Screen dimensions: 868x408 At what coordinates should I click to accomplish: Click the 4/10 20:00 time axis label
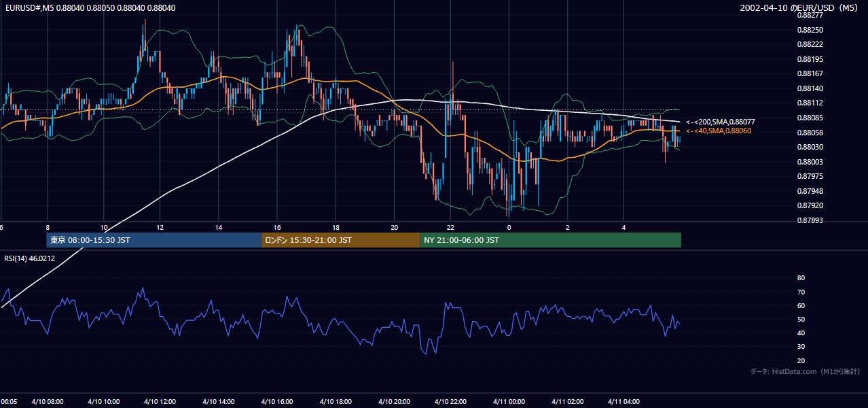394,402
